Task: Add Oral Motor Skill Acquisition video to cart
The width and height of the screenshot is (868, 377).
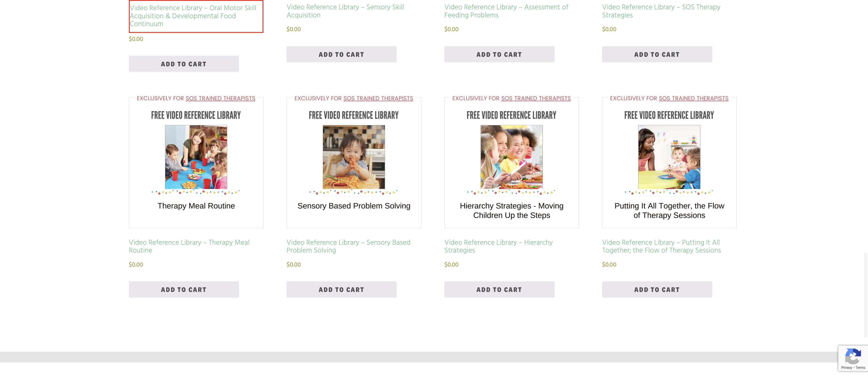Action: (x=184, y=64)
